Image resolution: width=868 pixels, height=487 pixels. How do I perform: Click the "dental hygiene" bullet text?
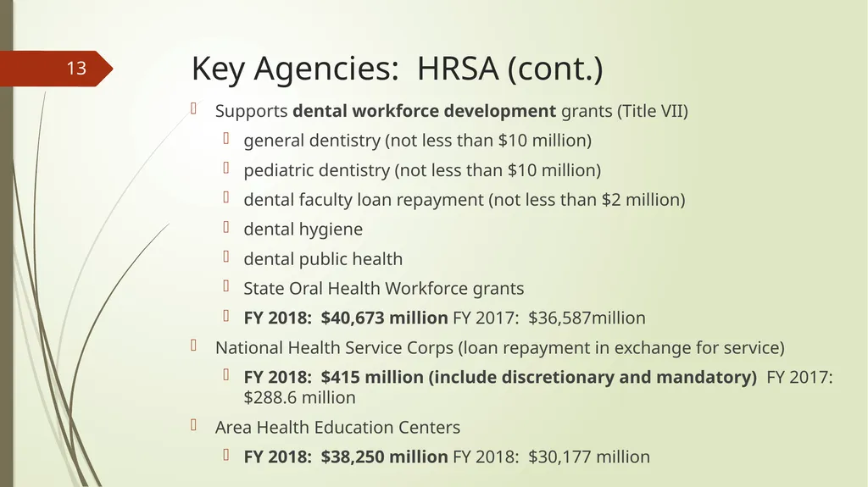click(x=303, y=230)
